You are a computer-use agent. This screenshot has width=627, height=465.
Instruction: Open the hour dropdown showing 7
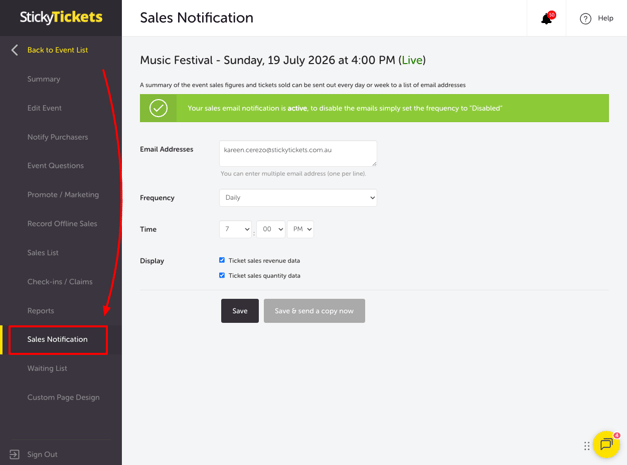pos(236,229)
